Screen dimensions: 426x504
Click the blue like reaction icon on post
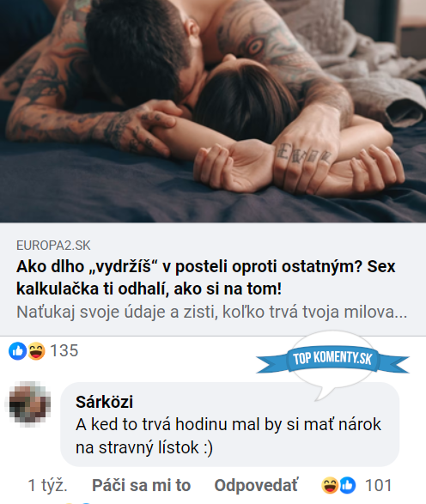click(17, 350)
